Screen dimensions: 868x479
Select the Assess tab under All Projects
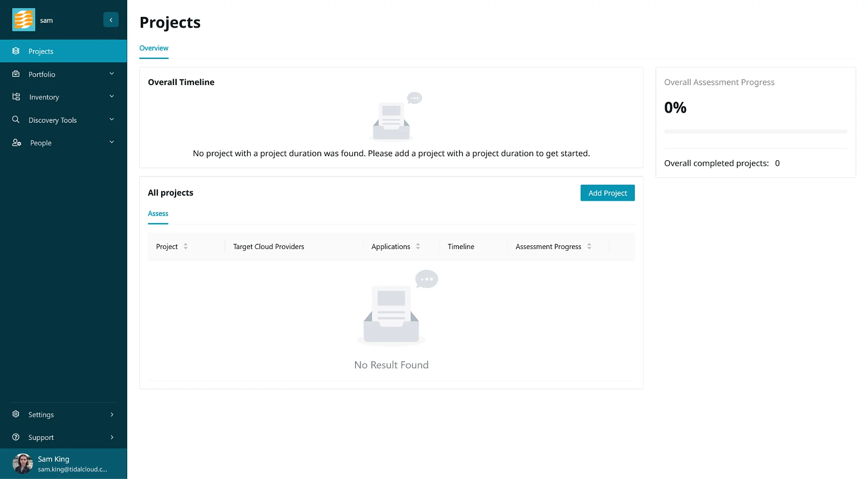click(158, 213)
